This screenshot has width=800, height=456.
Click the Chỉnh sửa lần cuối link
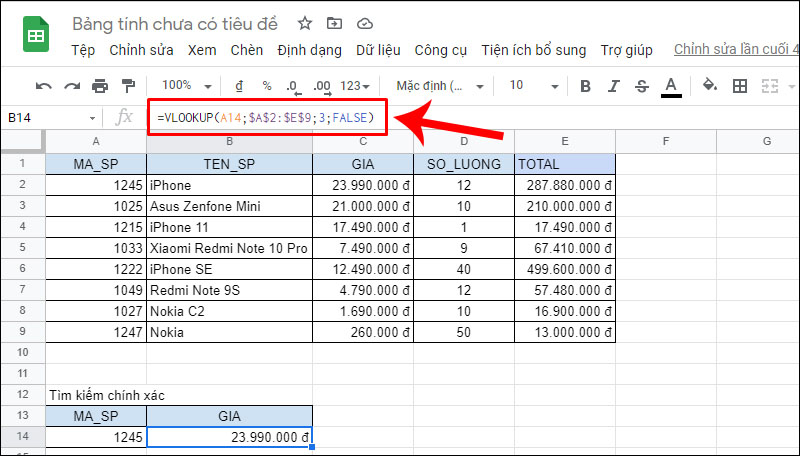coord(735,50)
